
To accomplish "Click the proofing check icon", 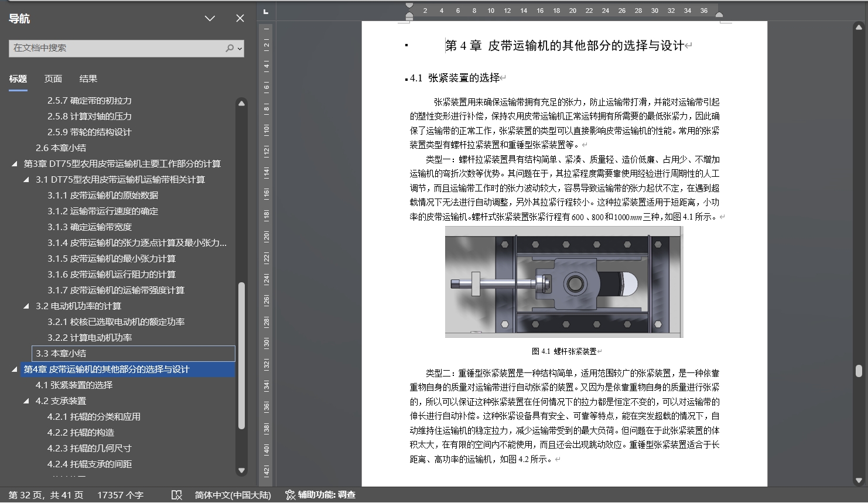I will [177, 495].
